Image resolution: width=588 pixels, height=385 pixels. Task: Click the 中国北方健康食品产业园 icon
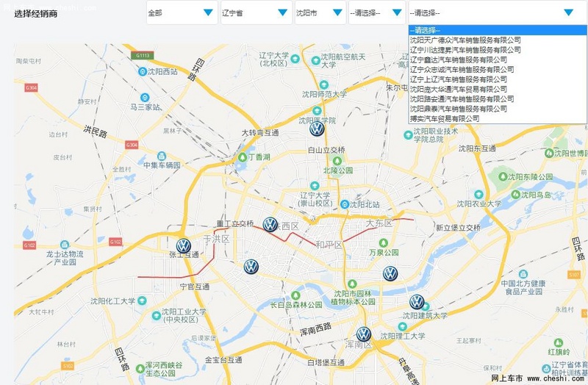(x=523, y=274)
